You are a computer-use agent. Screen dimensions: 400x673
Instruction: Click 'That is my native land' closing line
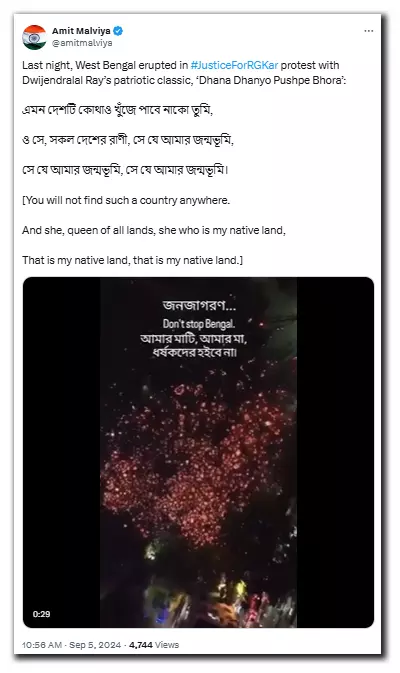(x=133, y=260)
